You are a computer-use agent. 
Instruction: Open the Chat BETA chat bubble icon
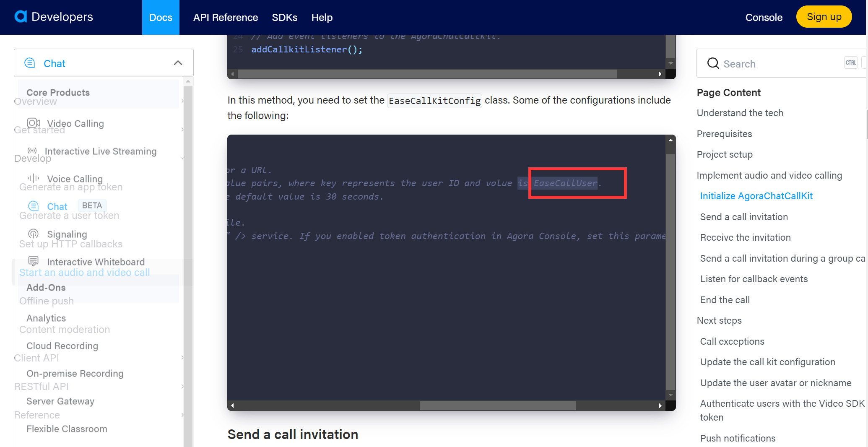pyautogui.click(x=33, y=206)
